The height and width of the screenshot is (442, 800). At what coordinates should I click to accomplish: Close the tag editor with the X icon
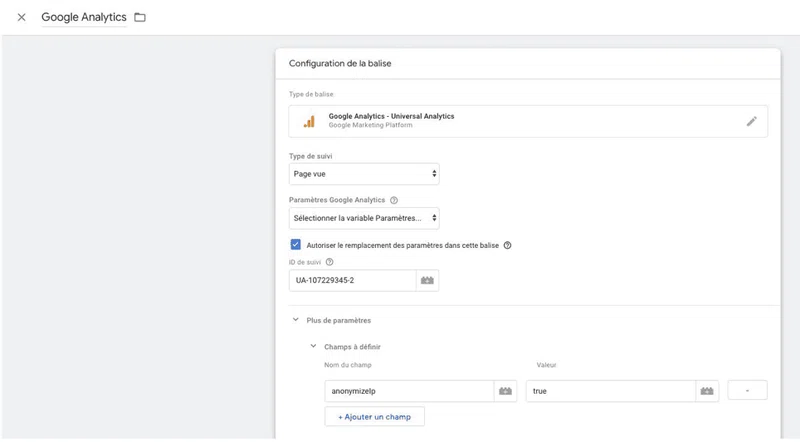pos(21,17)
